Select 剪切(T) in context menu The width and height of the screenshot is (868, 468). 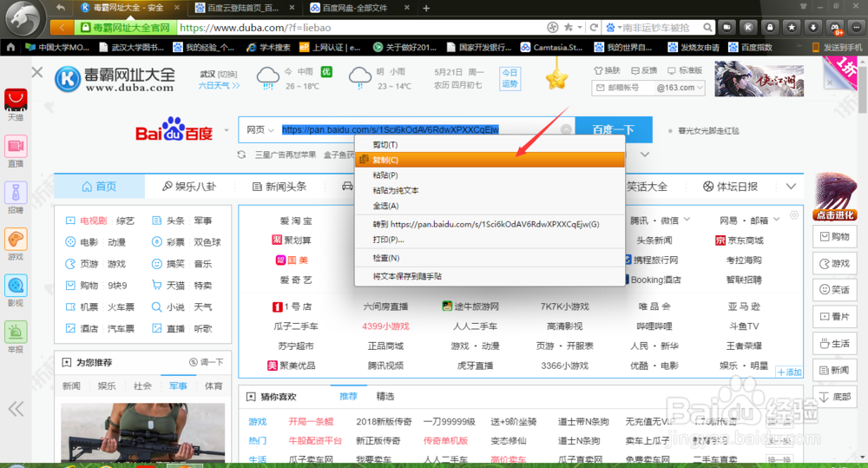tap(490, 144)
